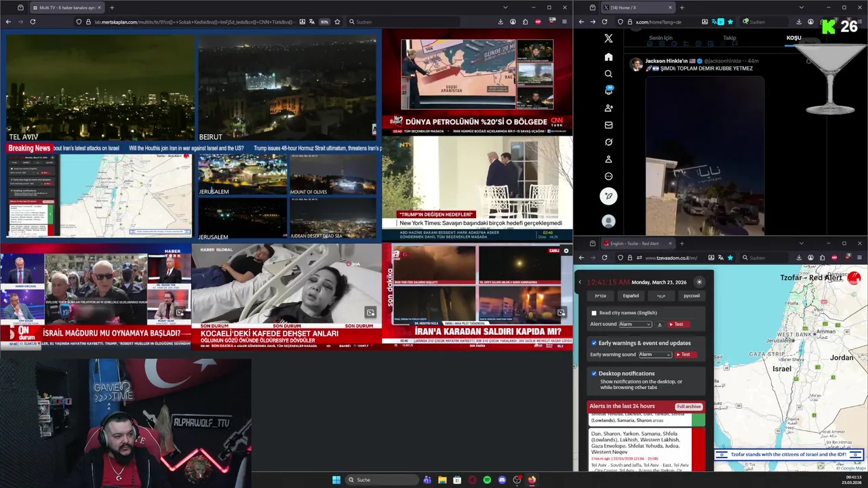The height and width of the screenshot is (488, 868).
Task: Collapse the Tzofar side panel with back arrow
Action: 580,282
